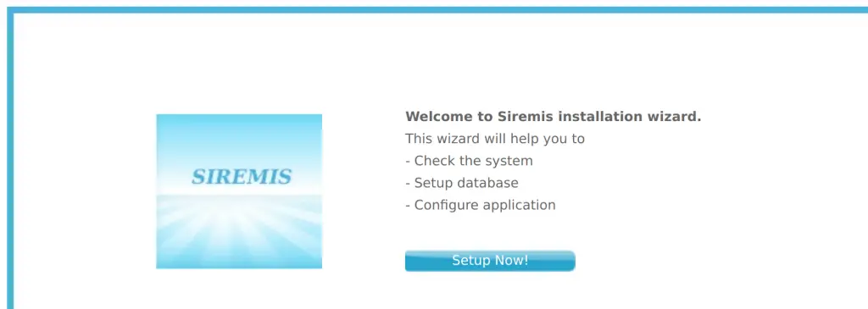
Task: Click the Setup Now! button
Action: pos(490,261)
